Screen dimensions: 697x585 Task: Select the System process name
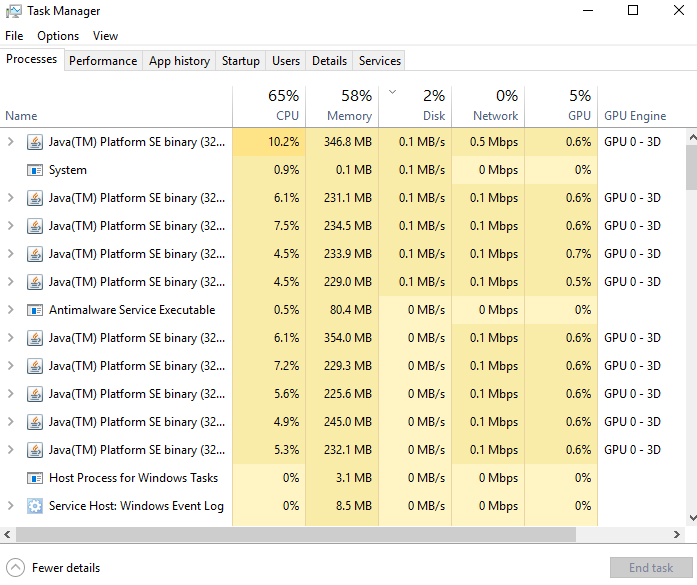pos(68,170)
